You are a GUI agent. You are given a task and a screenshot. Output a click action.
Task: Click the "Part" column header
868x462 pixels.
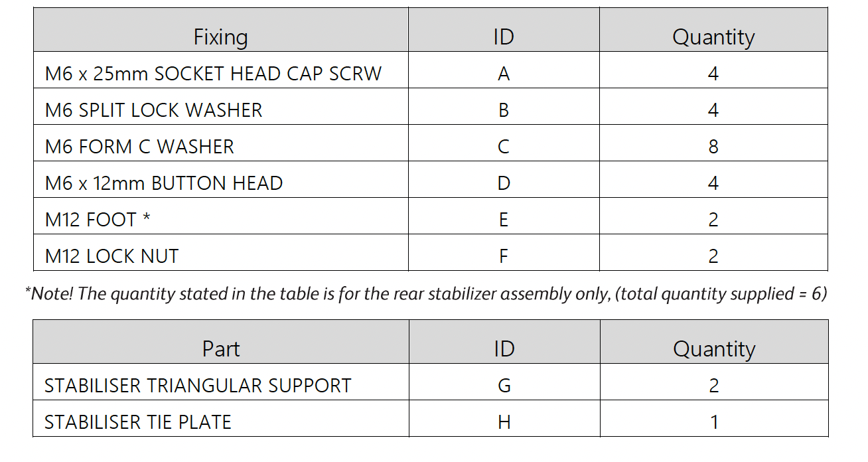click(221, 349)
